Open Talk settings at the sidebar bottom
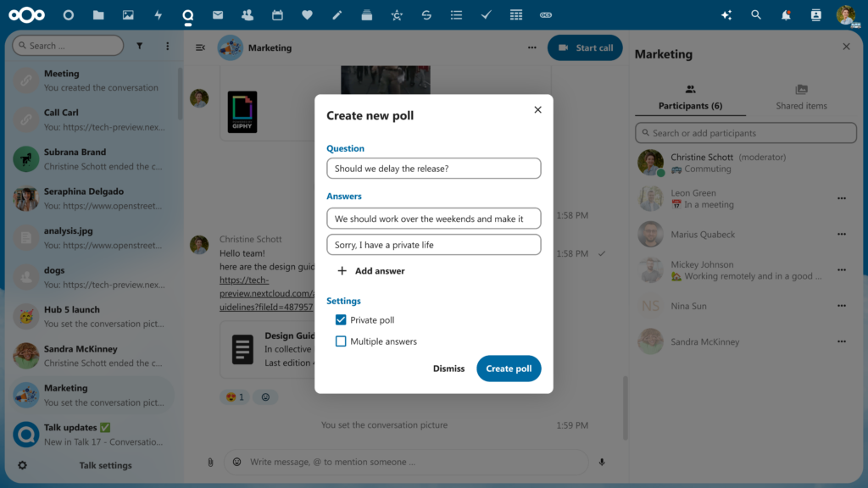The height and width of the screenshot is (488, 868). (x=108, y=465)
